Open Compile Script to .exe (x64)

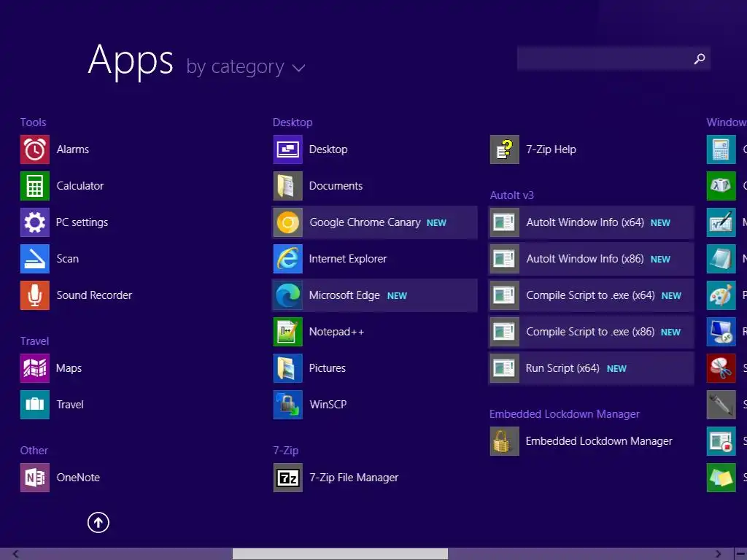point(591,295)
